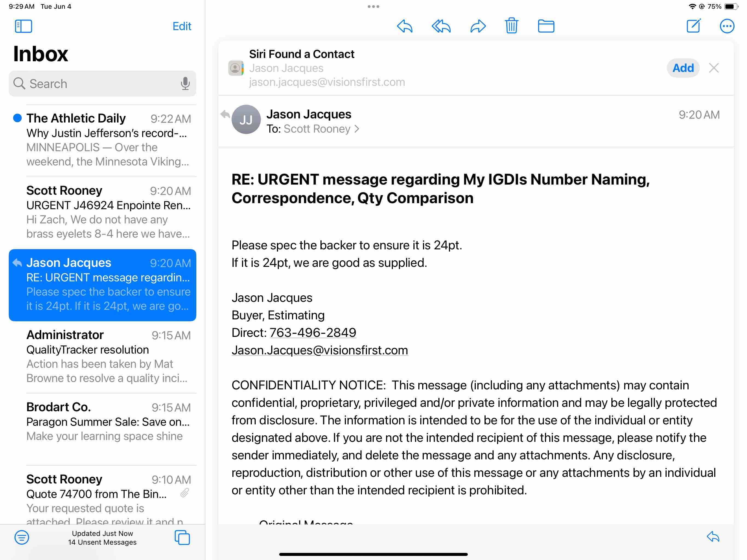Click the Compose new message icon
Screen dimensions: 747x560
tap(694, 26)
